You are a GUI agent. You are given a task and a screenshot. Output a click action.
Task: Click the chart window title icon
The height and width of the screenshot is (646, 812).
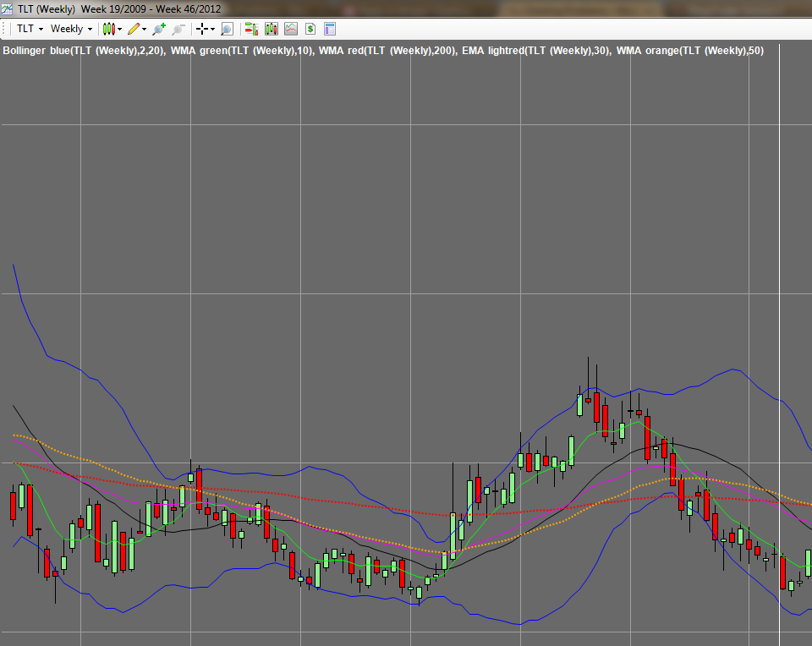pyautogui.click(x=7, y=9)
